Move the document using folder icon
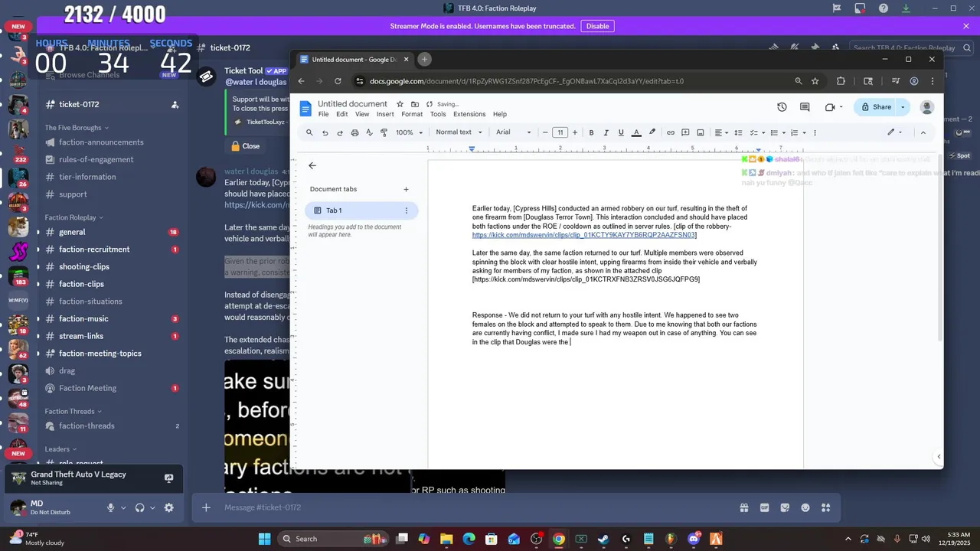Image resolution: width=980 pixels, height=551 pixels. [x=415, y=104]
